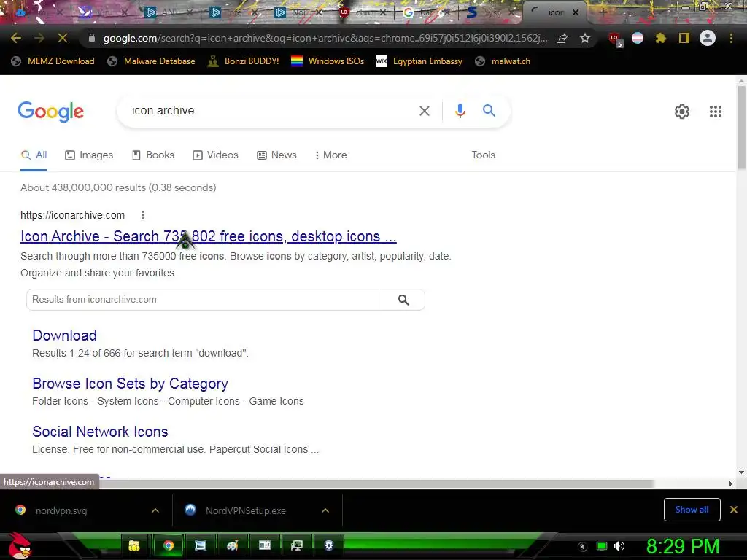Open the Chrome profile avatar menu
747x560 pixels.
708,38
